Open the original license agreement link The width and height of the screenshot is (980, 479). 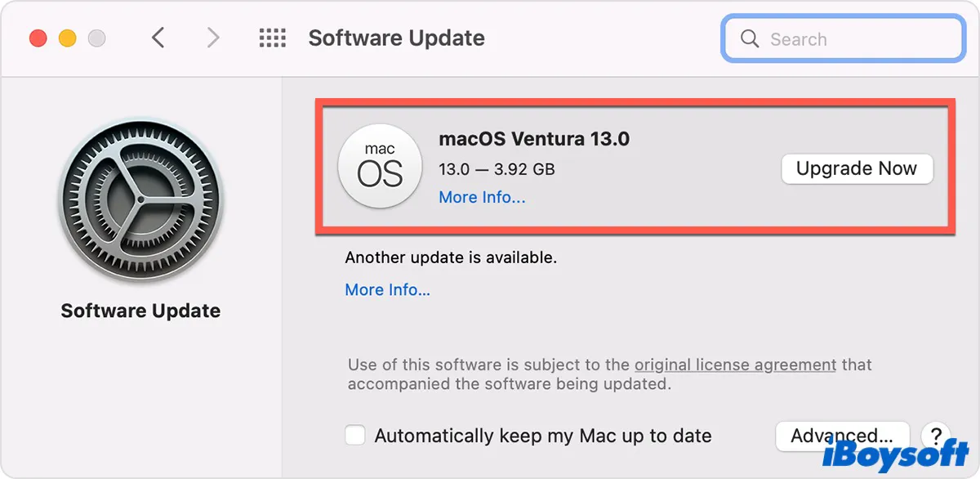tap(735, 365)
